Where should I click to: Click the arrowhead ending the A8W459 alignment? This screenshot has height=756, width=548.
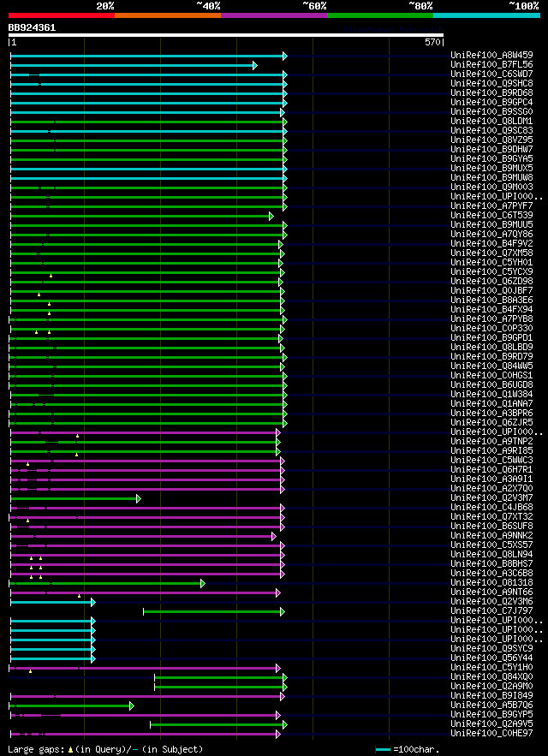(285, 56)
